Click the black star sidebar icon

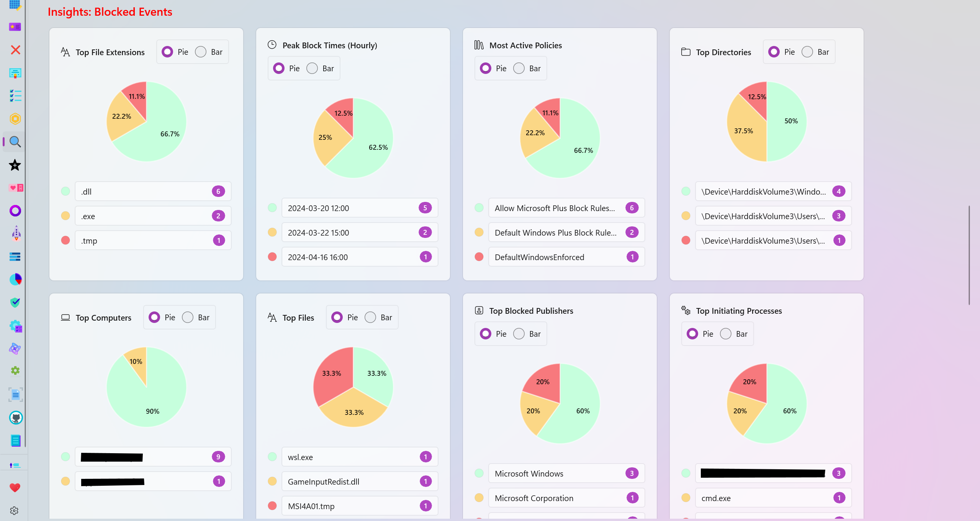15,165
